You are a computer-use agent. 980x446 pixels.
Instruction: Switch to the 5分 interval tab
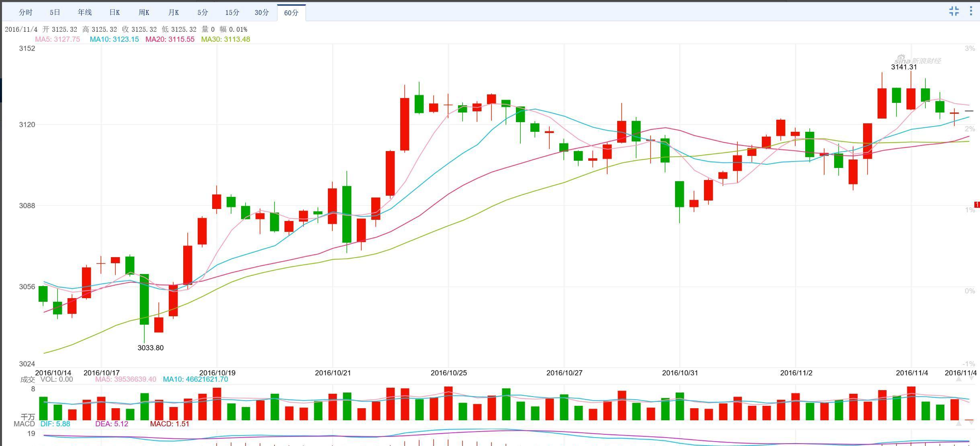[x=203, y=12]
